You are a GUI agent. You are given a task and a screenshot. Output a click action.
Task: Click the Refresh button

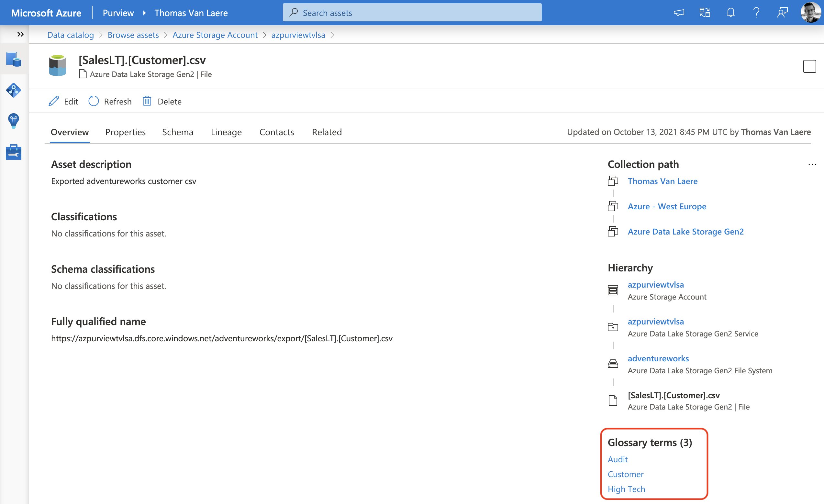pyautogui.click(x=110, y=101)
